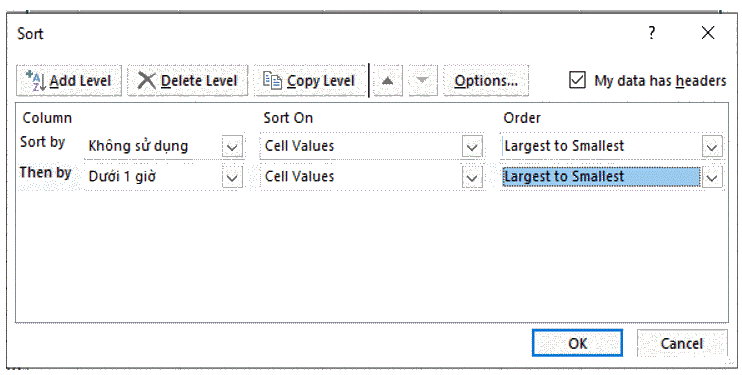Click the Delete Level X icon
This screenshot has height=375, width=742.
[x=147, y=81]
